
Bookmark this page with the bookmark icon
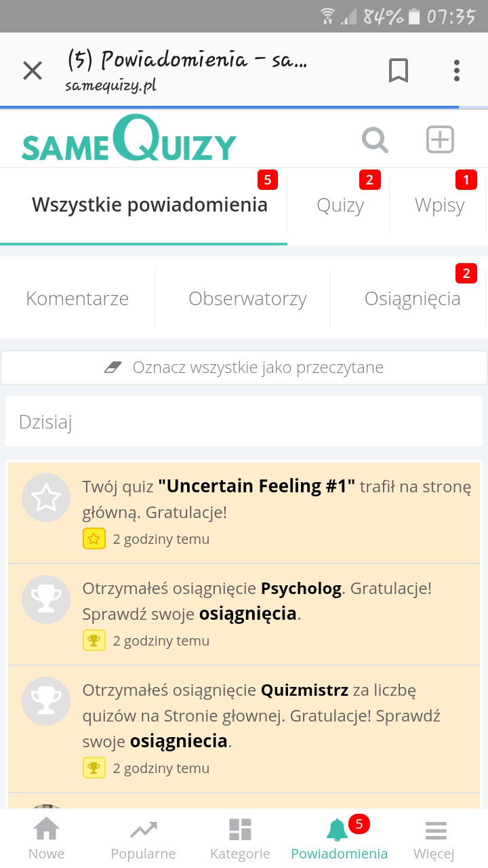[x=398, y=71]
